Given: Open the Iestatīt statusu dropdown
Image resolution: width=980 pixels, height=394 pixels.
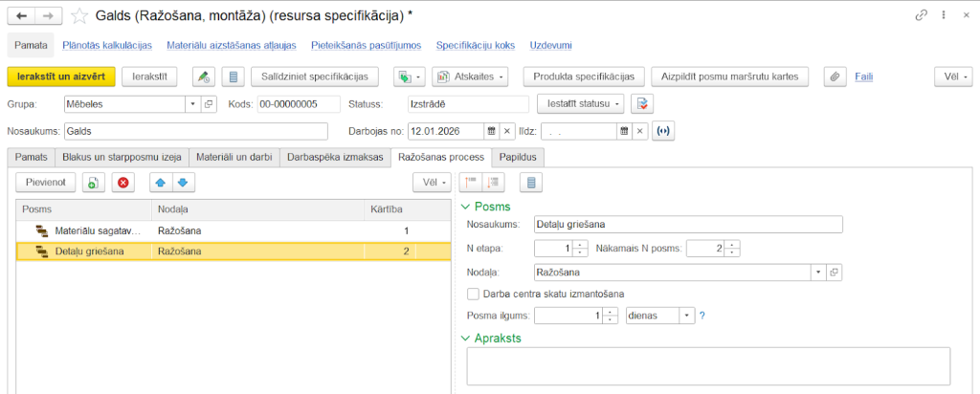Looking at the screenshot, I should click(x=582, y=103).
